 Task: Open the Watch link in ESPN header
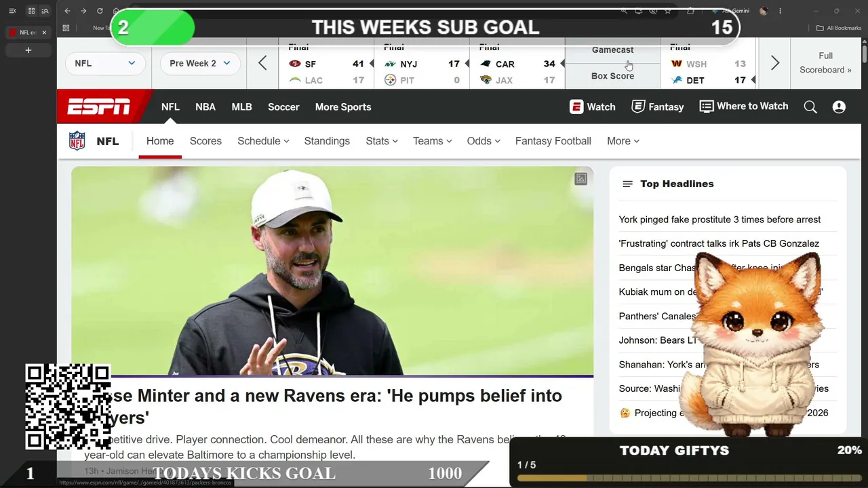click(x=593, y=106)
